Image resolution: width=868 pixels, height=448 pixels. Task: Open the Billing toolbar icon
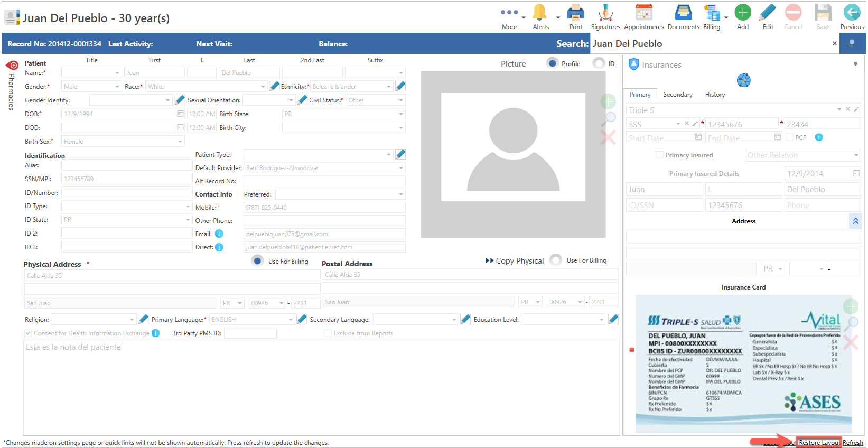point(712,17)
